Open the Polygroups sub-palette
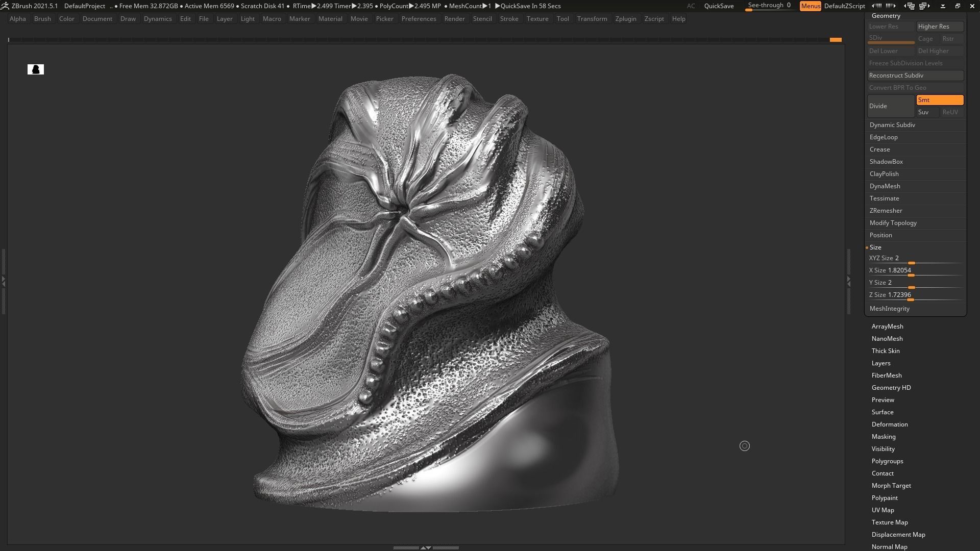The width and height of the screenshot is (980, 551). point(887,461)
